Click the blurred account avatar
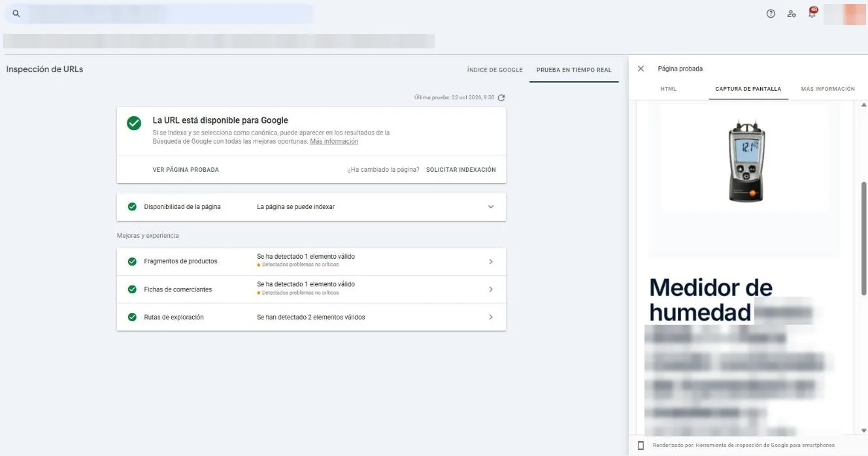868x456 pixels. [x=844, y=14]
